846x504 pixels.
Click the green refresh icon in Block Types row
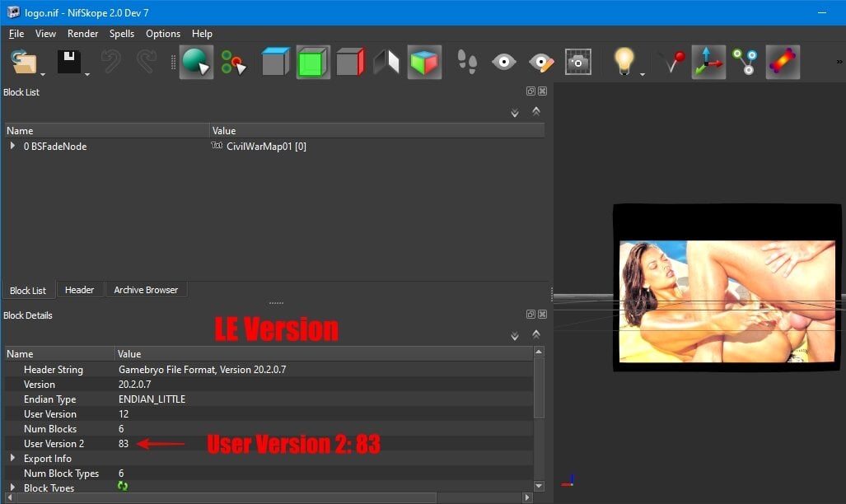point(123,486)
